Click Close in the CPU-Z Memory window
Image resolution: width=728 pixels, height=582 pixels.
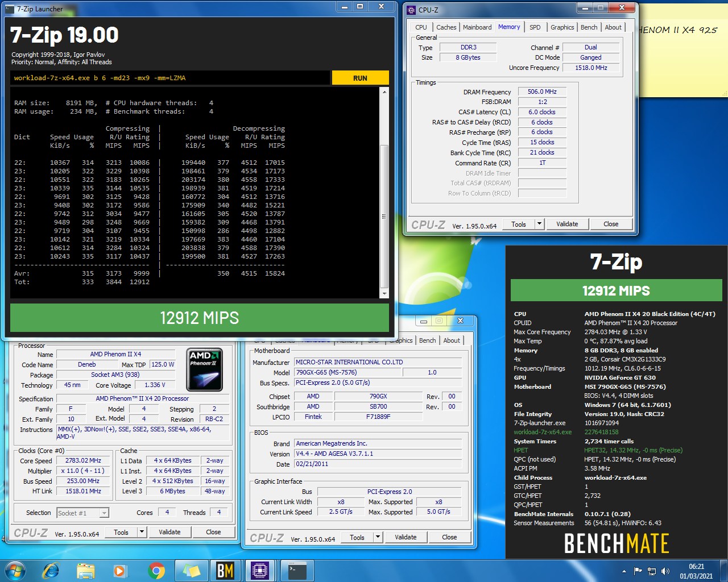(611, 224)
